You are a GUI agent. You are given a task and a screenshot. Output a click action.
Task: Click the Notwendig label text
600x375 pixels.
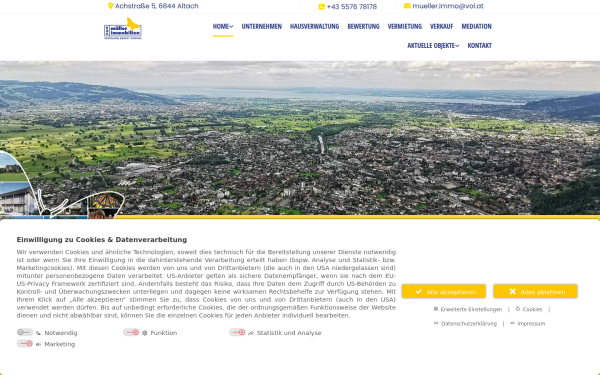click(x=61, y=333)
